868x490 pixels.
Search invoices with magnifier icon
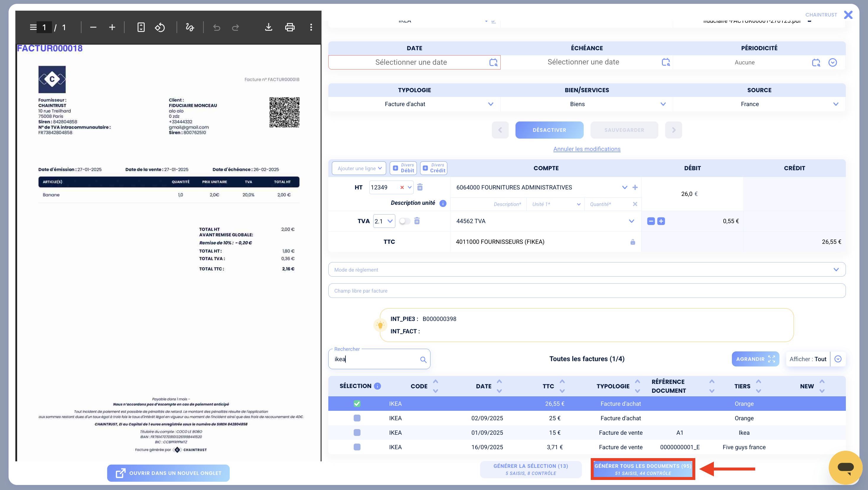point(423,359)
